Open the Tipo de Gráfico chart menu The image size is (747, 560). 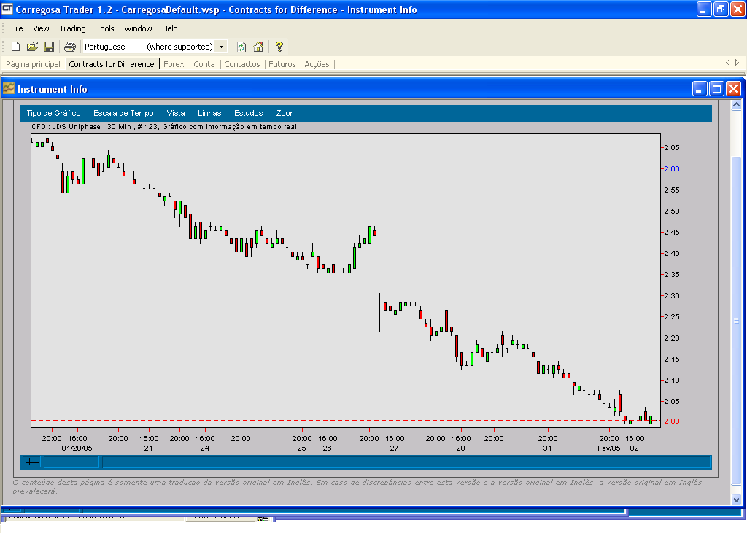[53, 113]
